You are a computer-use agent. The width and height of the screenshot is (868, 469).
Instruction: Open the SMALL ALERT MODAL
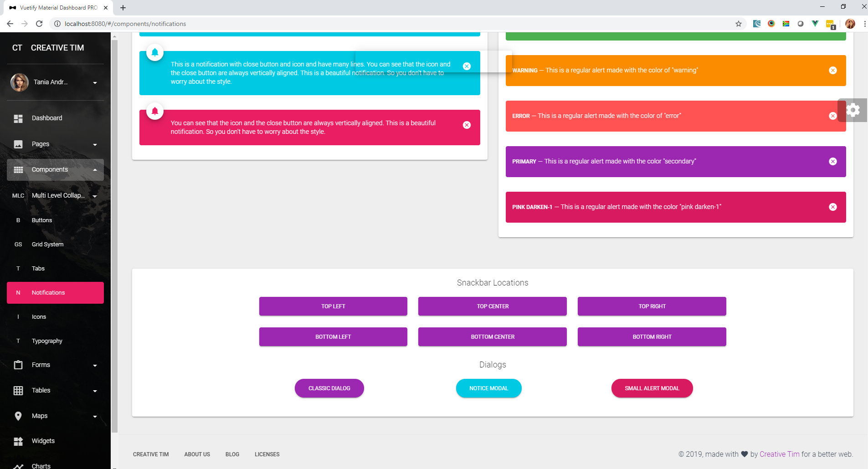(x=652, y=388)
